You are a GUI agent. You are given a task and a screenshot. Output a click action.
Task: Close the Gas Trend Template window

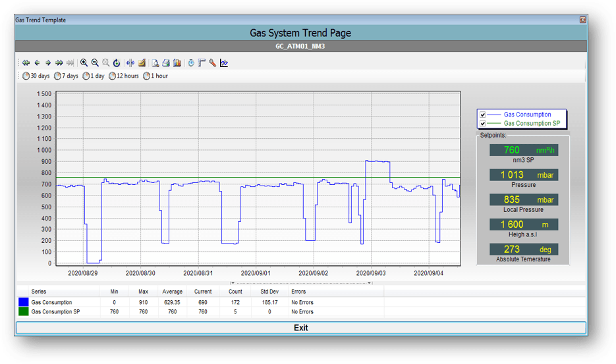(583, 20)
